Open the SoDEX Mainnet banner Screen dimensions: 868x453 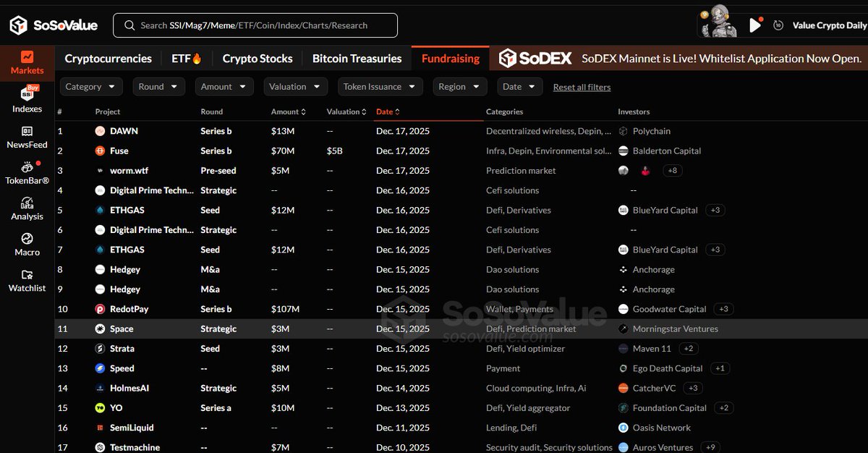679,59
